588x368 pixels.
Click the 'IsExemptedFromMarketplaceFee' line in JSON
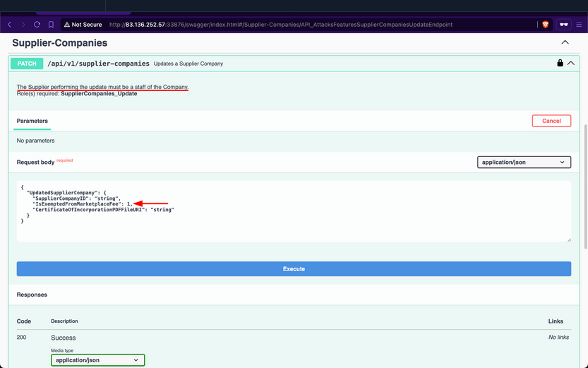[83, 204]
